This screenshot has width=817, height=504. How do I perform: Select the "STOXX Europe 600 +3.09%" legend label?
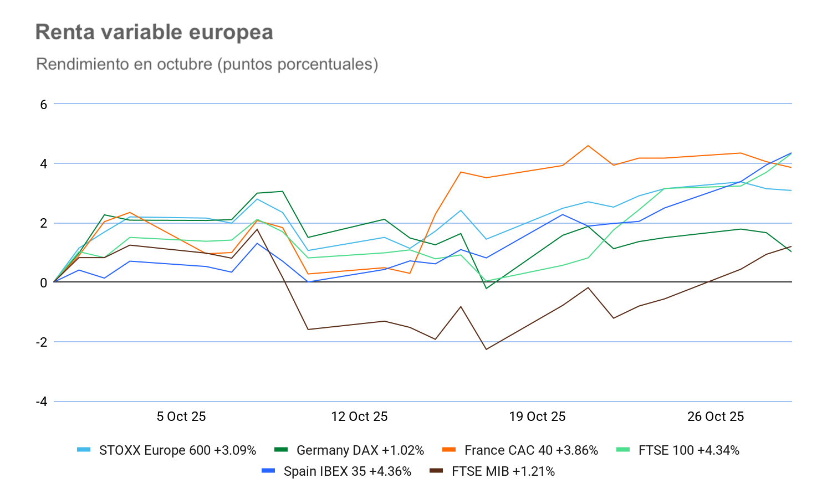tap(177, 450)
